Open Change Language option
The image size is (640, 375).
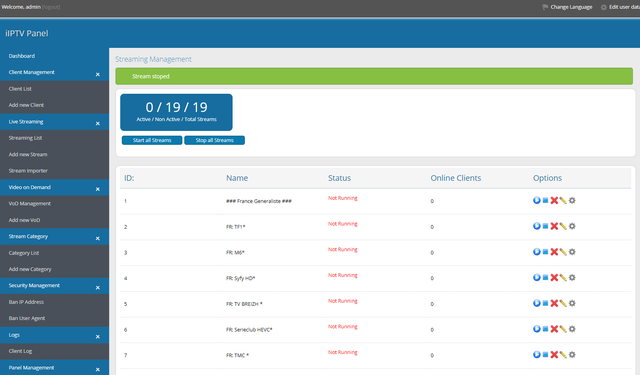[x=571, y=7]
